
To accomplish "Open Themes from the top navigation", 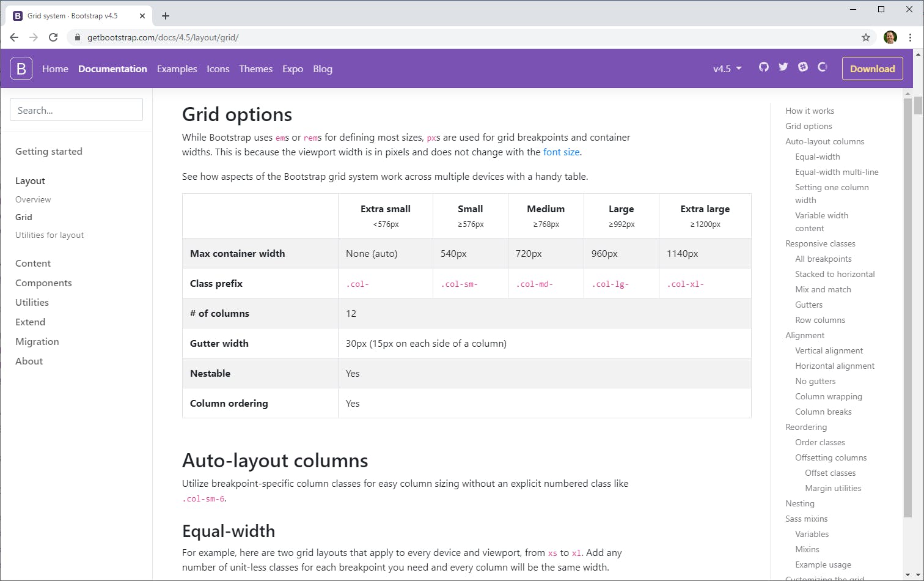I will [255, 68].
